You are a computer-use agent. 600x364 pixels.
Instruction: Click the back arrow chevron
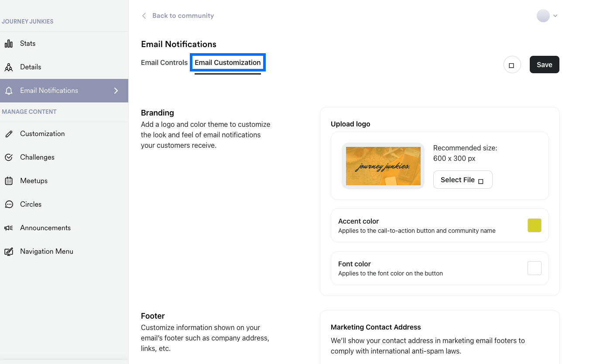(144, 16)
